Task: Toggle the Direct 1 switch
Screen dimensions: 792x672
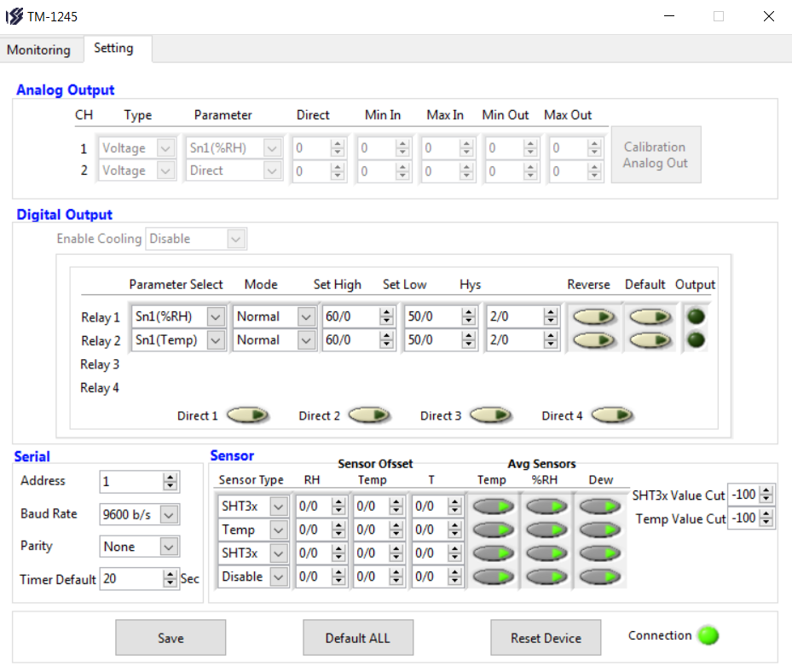Action: (247, 415)
